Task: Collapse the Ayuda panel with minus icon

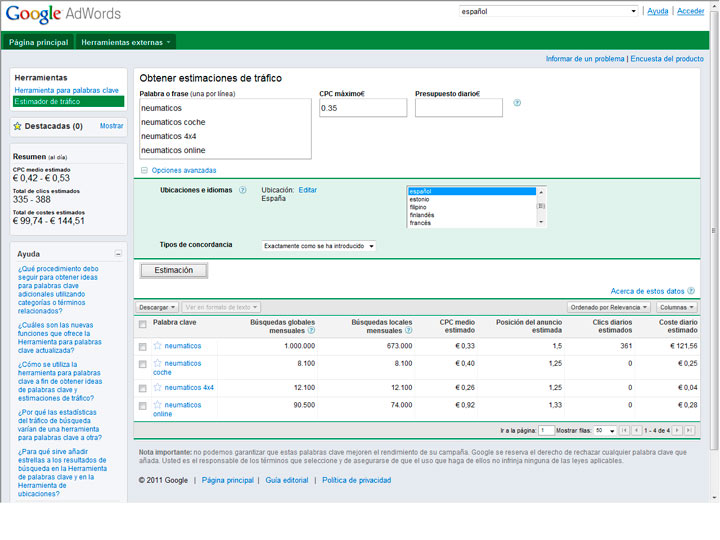Action: (118, 254)
